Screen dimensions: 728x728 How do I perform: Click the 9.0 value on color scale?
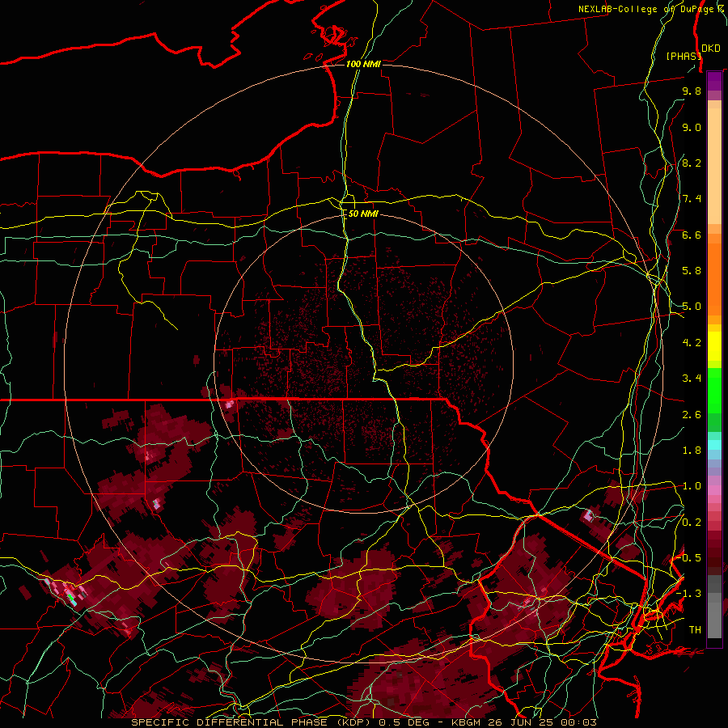(x=692, y=127)
